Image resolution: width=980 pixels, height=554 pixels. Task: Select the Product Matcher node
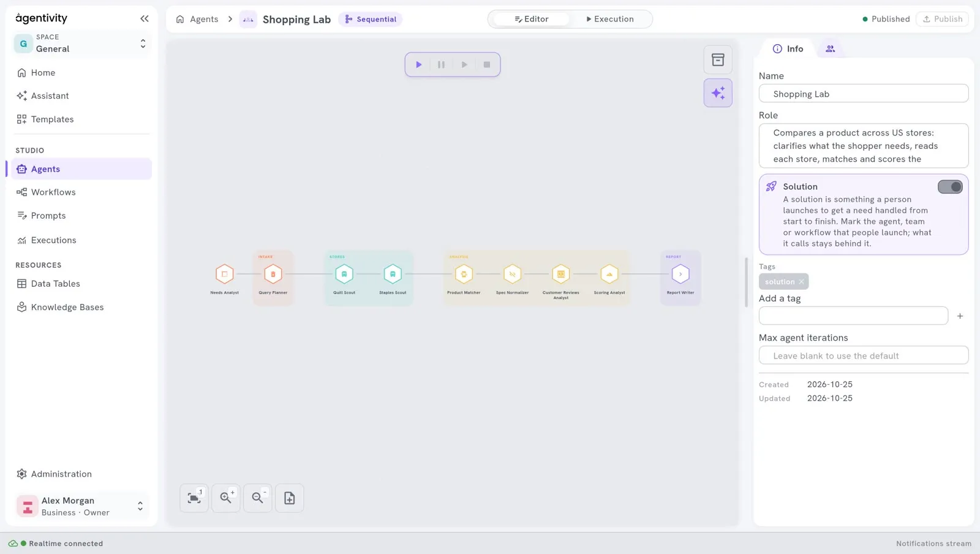tap(464, 274)
